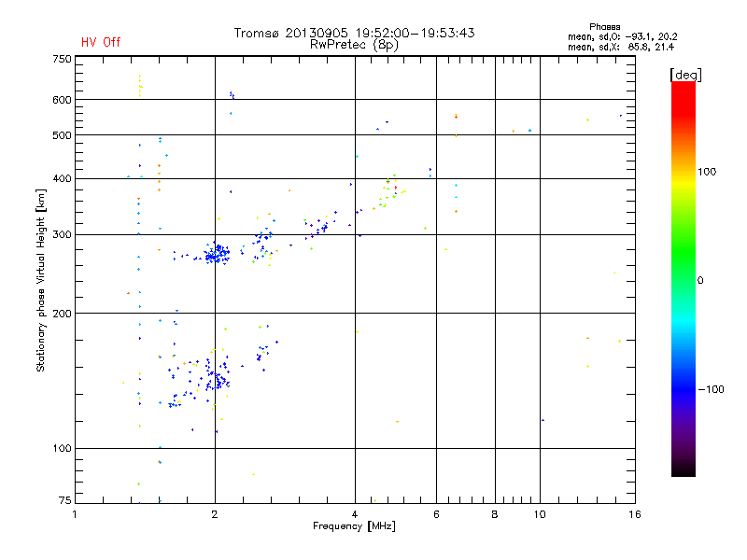The image size is (747, 560).
Task: Click the x-axis tick label '1'
Action: pyautogui.click(x=75, y=514)
